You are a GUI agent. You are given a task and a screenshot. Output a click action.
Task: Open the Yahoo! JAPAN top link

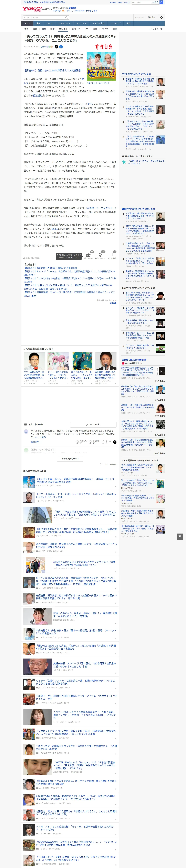click(x=116, y=2)
